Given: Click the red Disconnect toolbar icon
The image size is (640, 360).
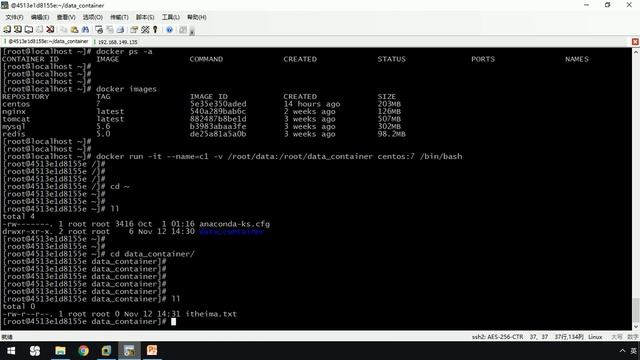Looking at the screenshot, I should pyautogui.click(x=50, y=29).
